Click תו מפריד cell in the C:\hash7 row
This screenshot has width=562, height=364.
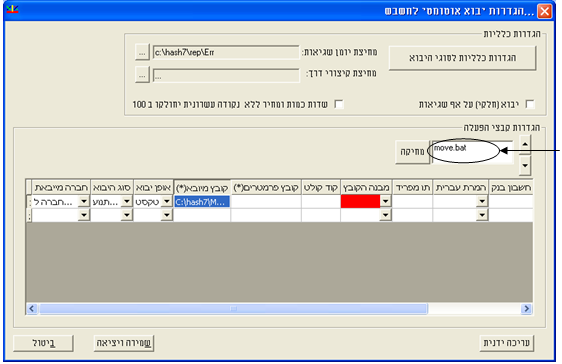[x=413, y=201]
